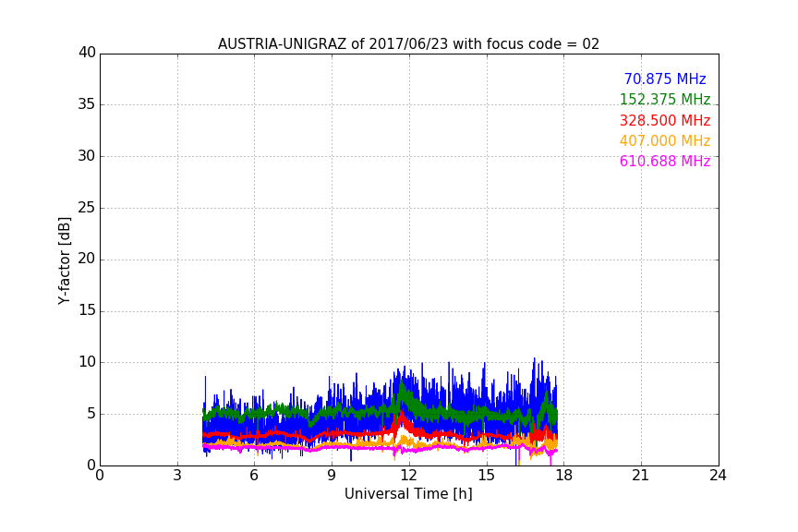This screenshot has height=532, width=798.
Task: Select the 152.375 MHz legend label
Action: pyautogui.click(x=665, y=99)
